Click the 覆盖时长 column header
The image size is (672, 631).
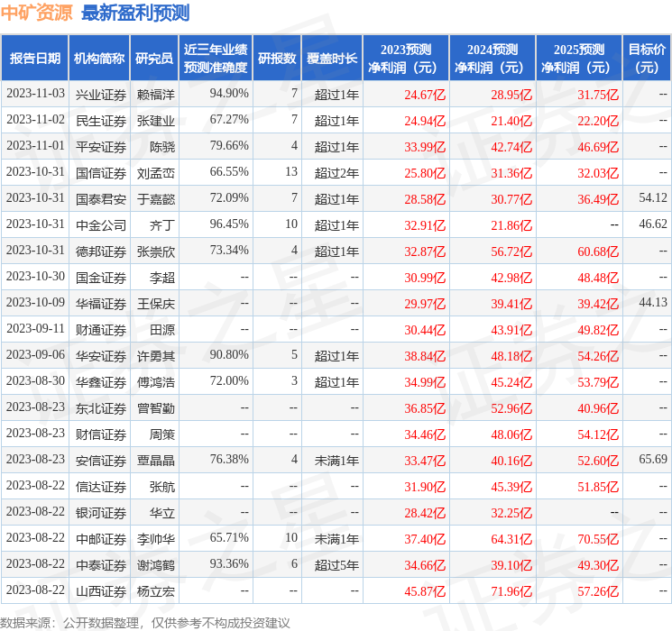[332, 59]
